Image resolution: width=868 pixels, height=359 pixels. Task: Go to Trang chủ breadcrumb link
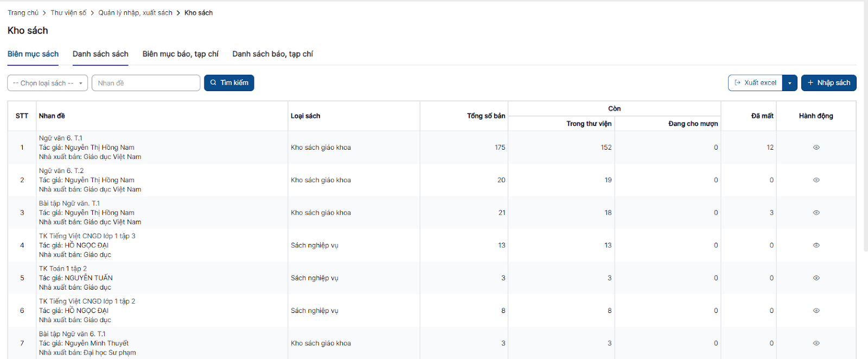pyautogui.click(x=23, y=12)
